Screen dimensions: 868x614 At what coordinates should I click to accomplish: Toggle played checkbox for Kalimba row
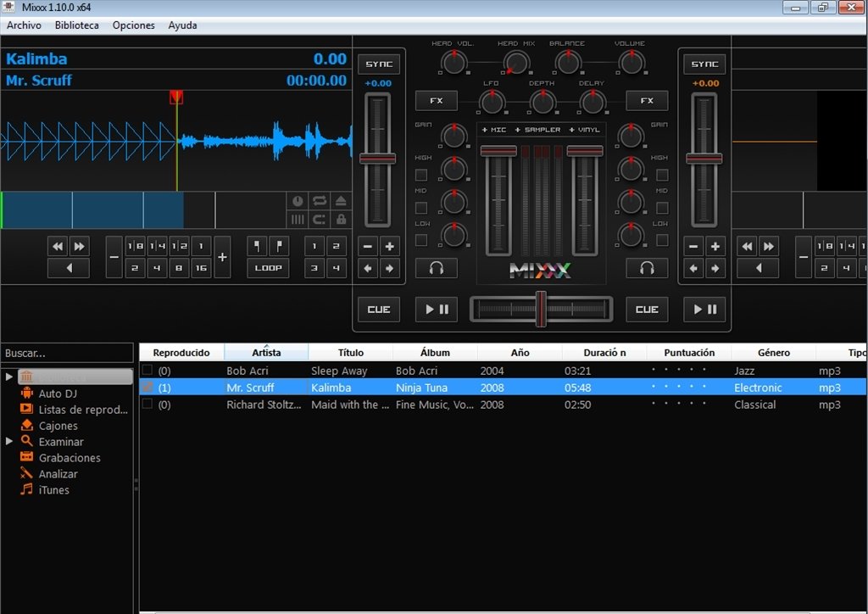(x=147, y=387)
